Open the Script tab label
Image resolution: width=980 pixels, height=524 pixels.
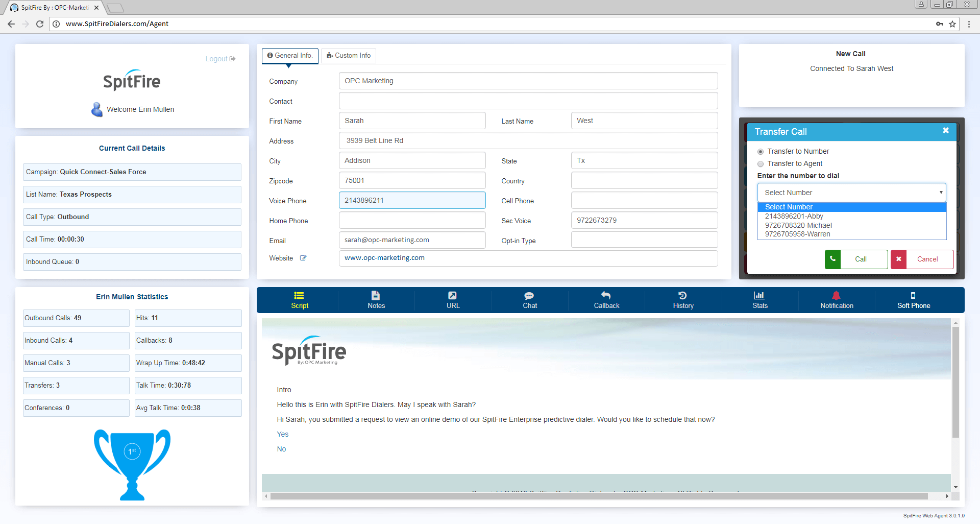(x=300, y=305)
